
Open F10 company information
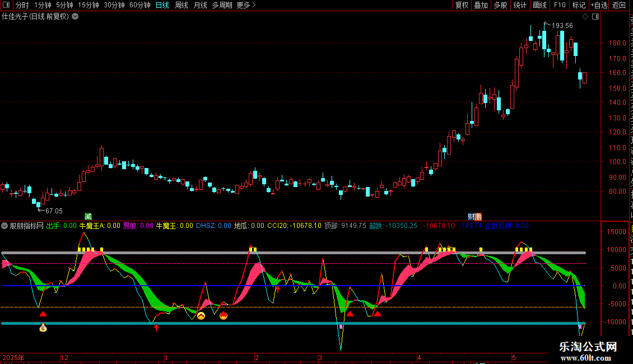(560, 5)
